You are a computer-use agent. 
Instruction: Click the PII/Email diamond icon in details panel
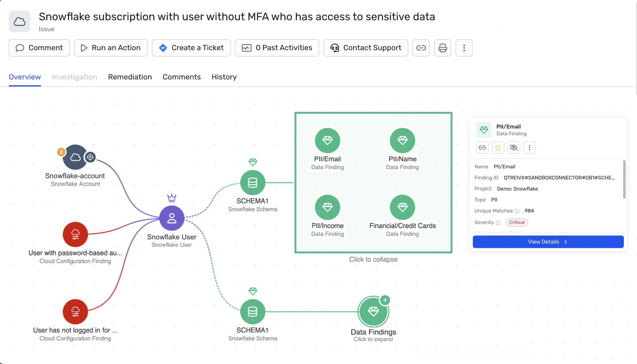(484, 130)
